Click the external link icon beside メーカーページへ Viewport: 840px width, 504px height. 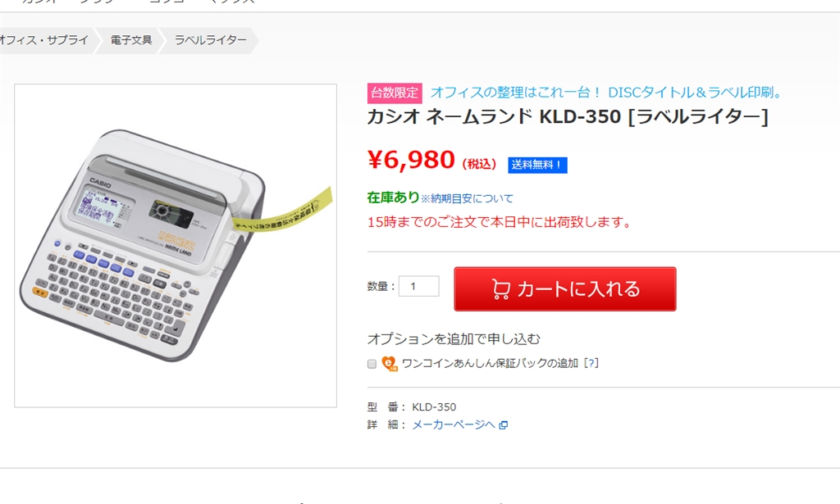tap(503, 425)
